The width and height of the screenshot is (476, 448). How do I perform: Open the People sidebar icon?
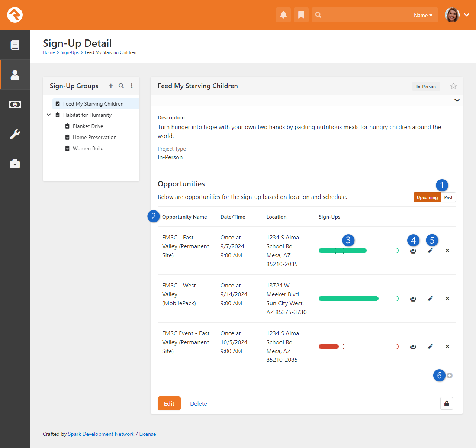[15, 75]
